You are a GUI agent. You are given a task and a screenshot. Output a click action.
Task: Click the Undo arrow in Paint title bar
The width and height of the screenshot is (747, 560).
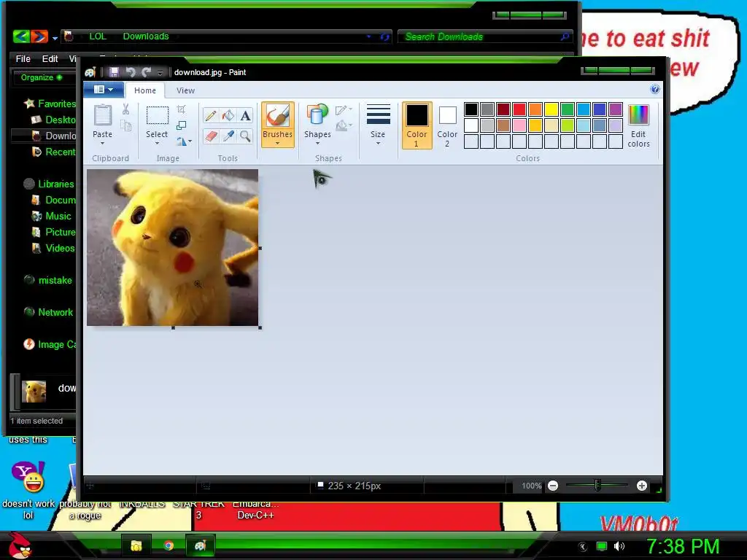coord(131,72)
